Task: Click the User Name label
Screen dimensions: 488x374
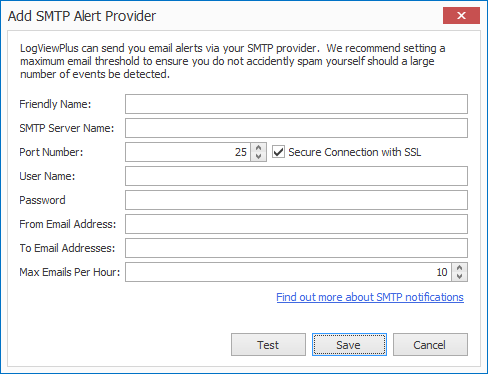Action: (x=47, y=176)
